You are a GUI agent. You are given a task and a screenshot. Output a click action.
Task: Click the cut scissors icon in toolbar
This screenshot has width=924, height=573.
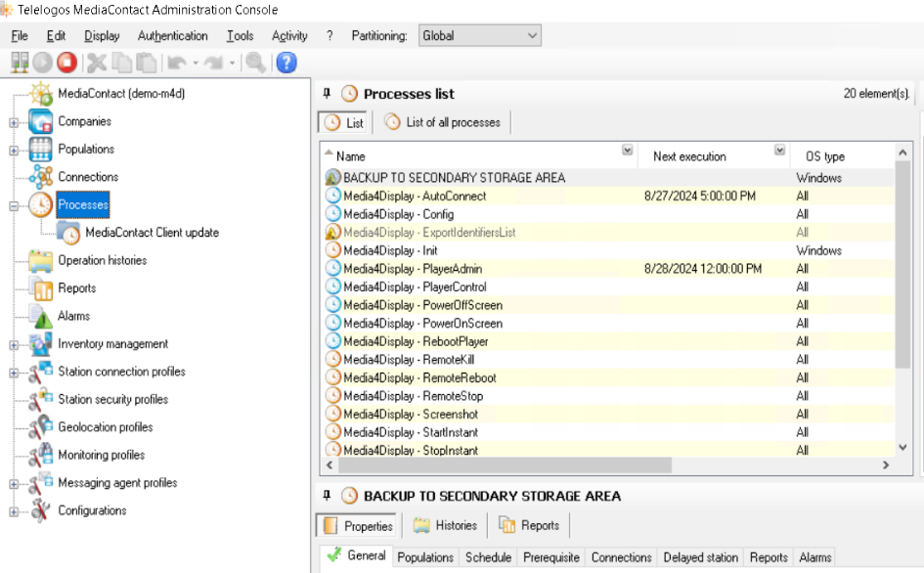(97, 63)
